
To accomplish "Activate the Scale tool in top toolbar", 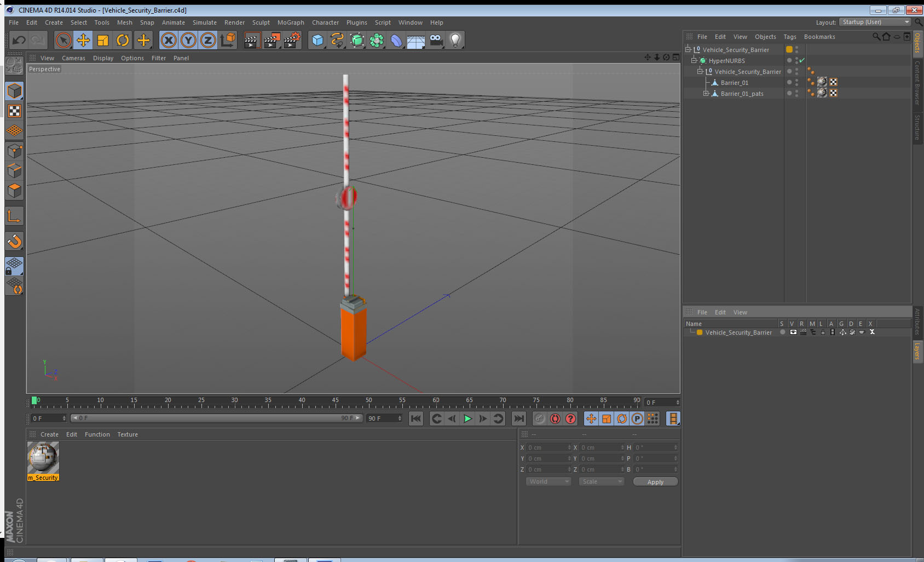I will coord(103,40).
